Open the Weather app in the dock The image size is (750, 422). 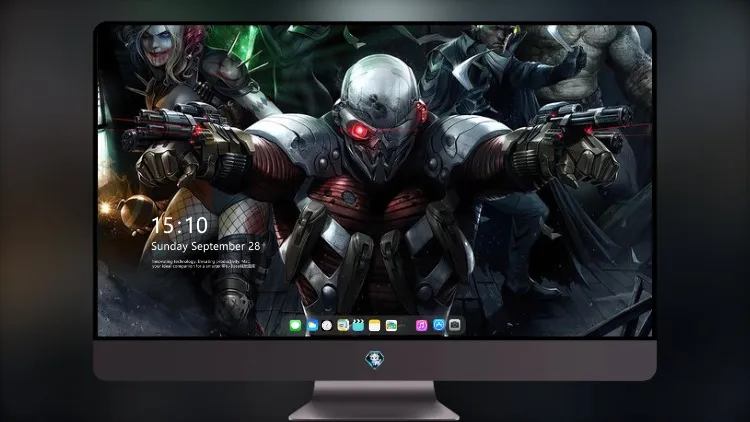pyautogui.click(x=312, y=326)
